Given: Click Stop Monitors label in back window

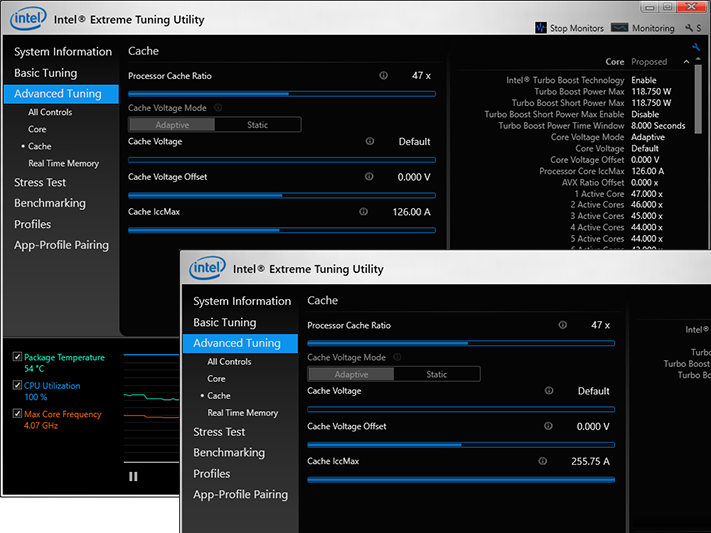Looking at the screenshot, I should (576, 28).
